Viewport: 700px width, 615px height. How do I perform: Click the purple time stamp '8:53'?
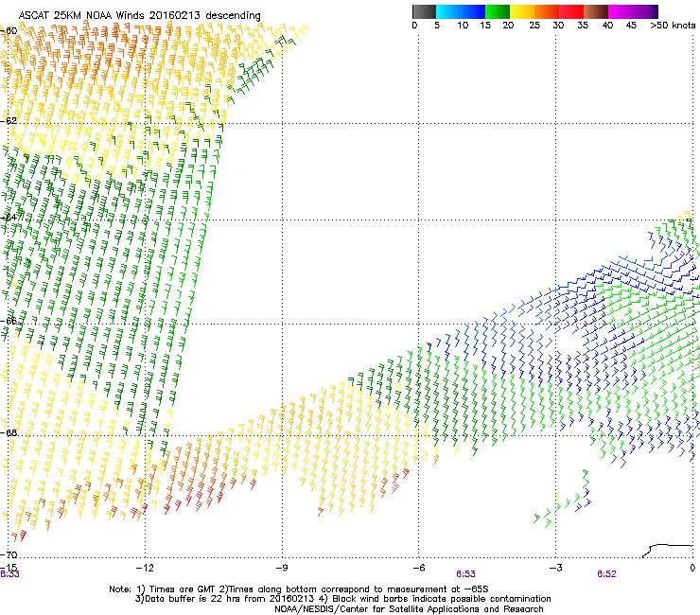pos(465,574)
